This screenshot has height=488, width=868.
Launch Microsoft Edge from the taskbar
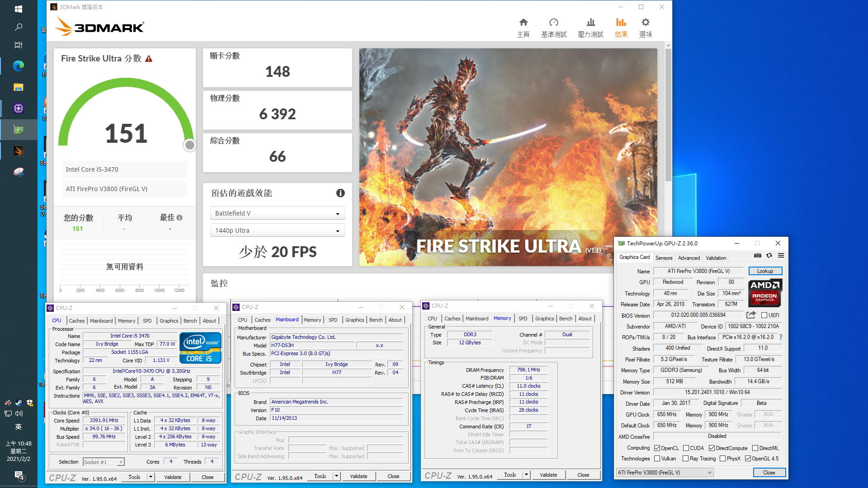(19, 66)
